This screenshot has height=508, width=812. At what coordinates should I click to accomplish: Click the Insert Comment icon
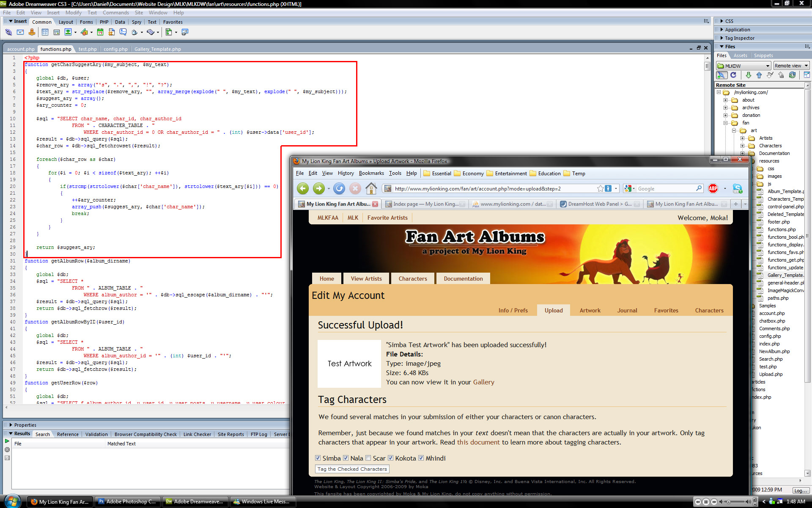(x=123, y=32)
